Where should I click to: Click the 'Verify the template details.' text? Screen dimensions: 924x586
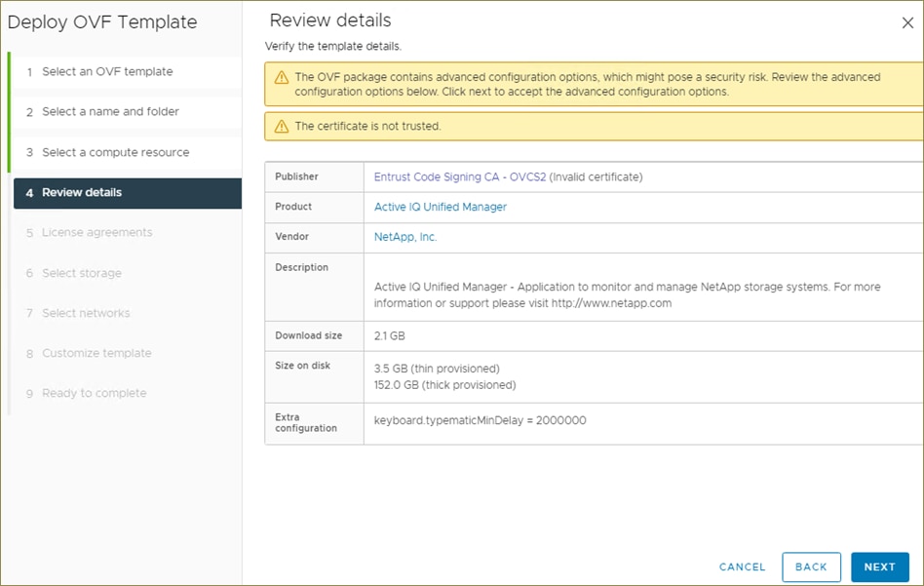(333, 47)
